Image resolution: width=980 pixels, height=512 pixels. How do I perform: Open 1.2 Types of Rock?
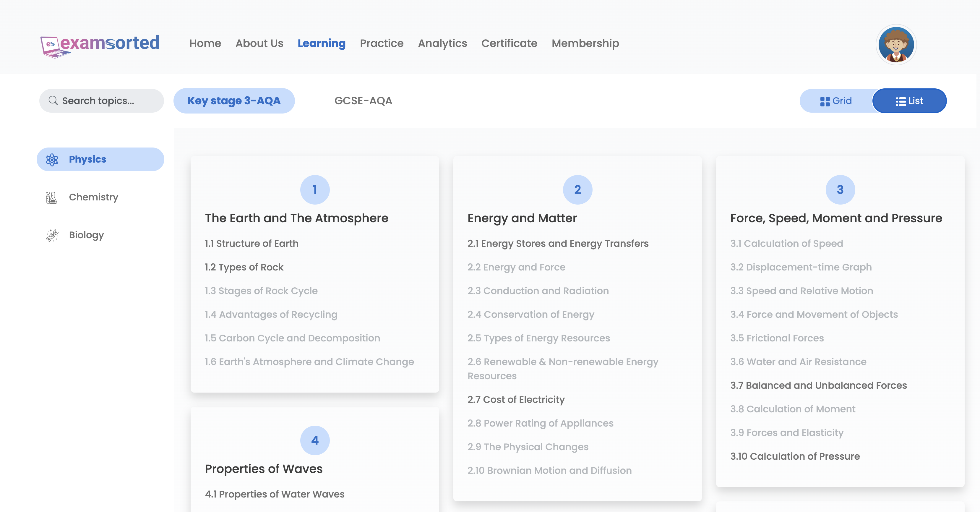point(244,267)
